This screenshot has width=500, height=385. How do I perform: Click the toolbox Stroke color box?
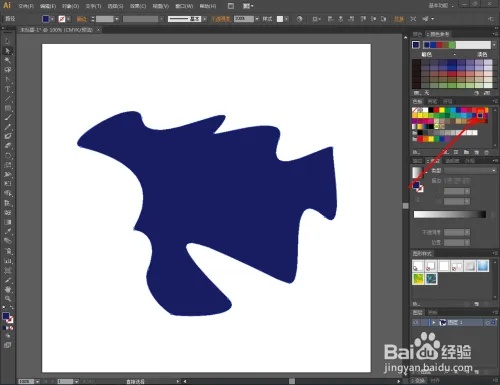(10, 320)
